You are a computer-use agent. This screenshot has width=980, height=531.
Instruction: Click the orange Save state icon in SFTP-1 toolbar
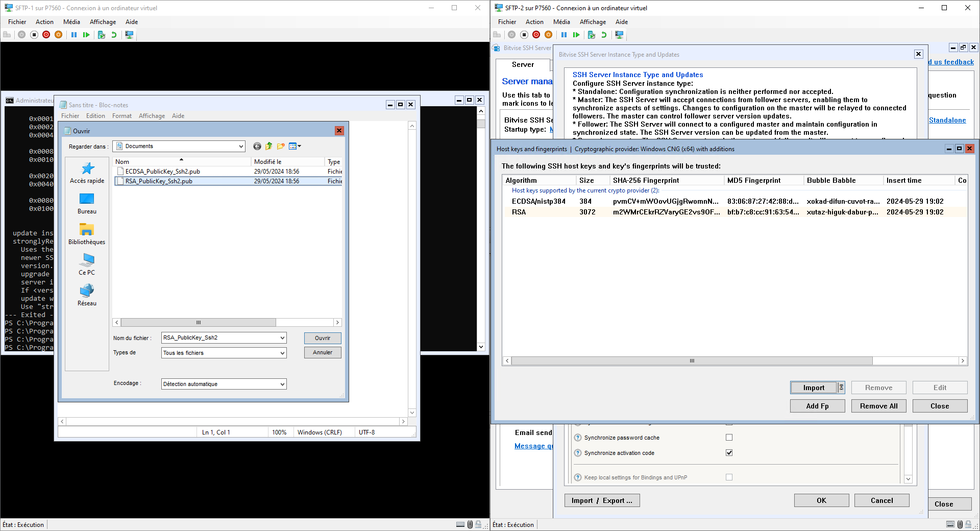[59, 35]
